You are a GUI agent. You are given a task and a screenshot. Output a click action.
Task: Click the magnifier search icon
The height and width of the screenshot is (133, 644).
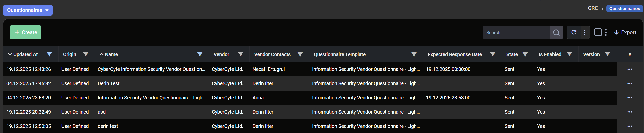[x=556, y=32]
